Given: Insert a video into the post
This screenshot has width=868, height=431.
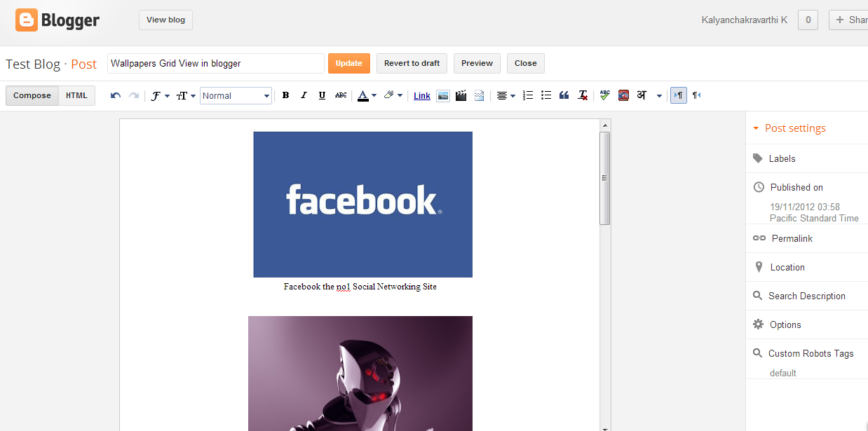Looking at the screenshot, I should point(461,95).
